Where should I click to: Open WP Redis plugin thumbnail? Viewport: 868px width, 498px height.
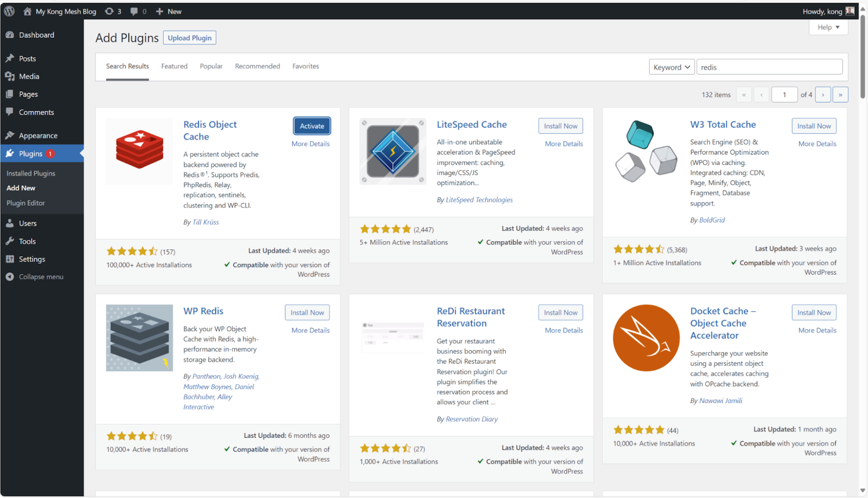tap(139, 338)
